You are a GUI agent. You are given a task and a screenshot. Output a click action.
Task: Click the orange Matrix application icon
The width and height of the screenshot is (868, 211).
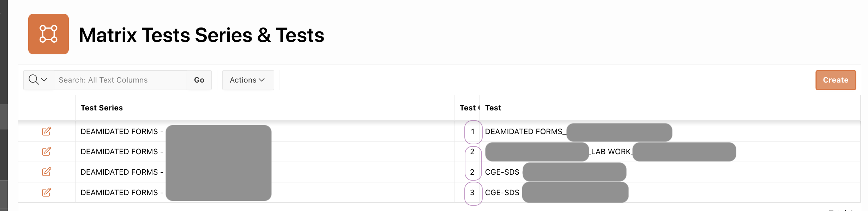click(x=48, y=34)
